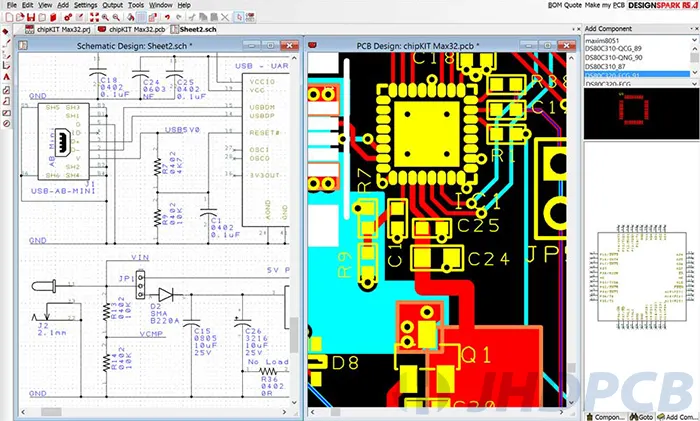Switch to Compon... bottom panel tab
This screenshot has width=700, height=421.
605,417
